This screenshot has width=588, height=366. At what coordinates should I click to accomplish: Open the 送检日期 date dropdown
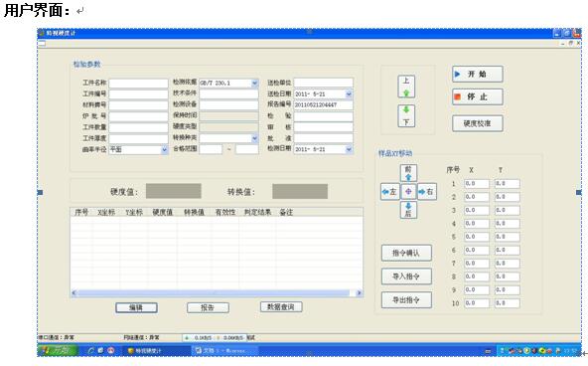pyautogui.click(x=349, y=93)
